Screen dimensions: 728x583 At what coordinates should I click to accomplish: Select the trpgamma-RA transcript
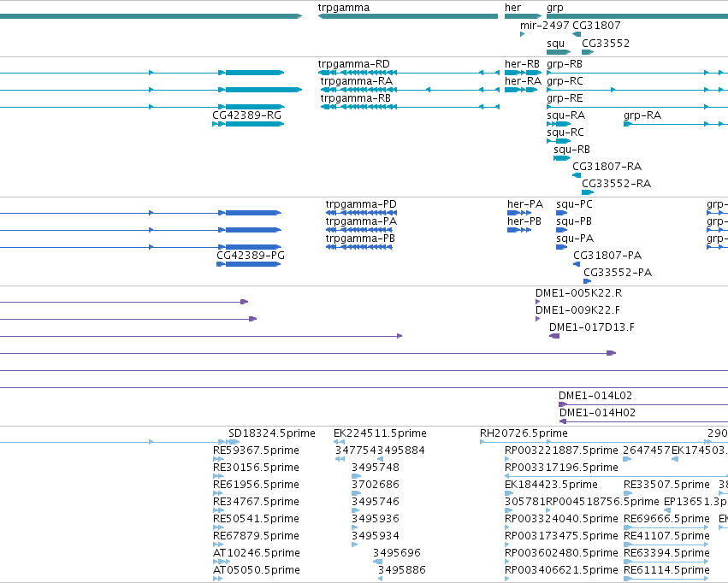(x=410, y=90)
